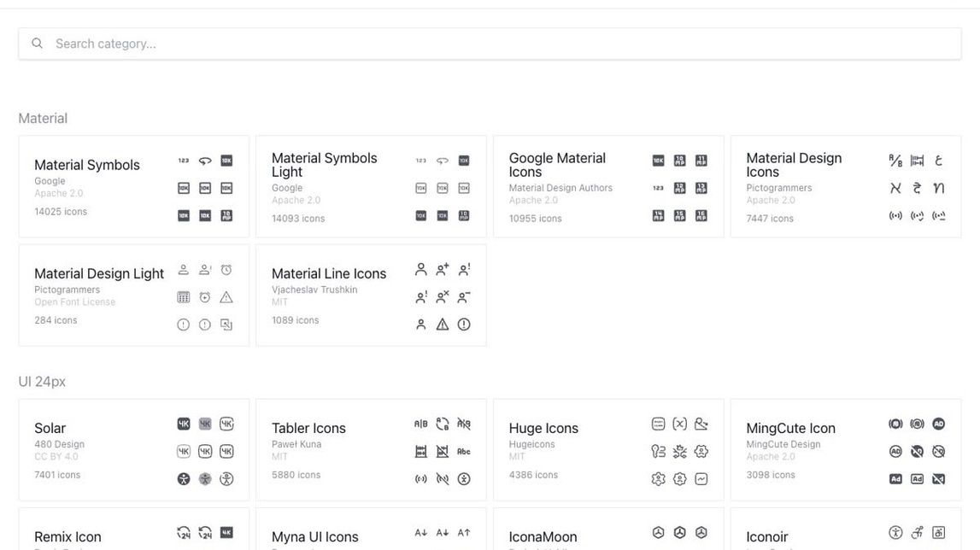Click abacus icon in Material Design Icons card
This screenshot has height=550, width=980.
tap(917, 161)
